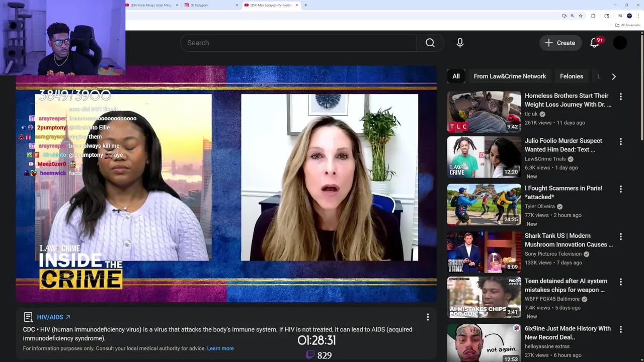Screen dimensions: 644x362
Task: Select the All filter chip
Action: pos(456,76)
